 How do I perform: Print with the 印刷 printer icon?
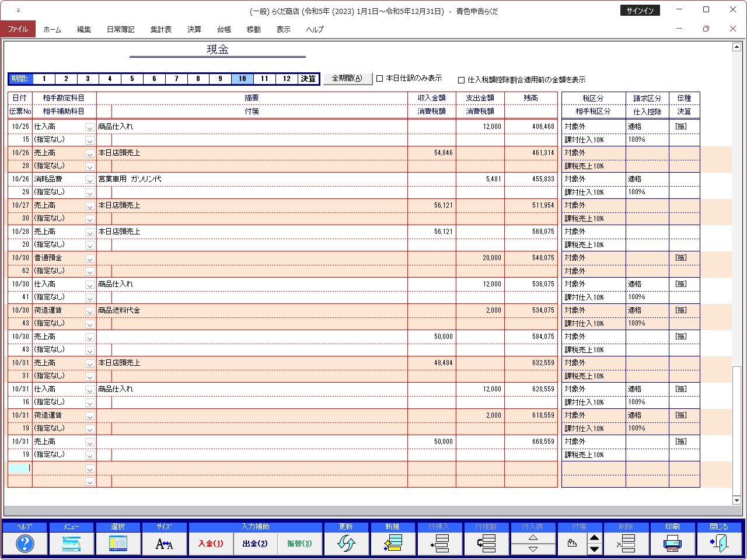tap(673, 544)
